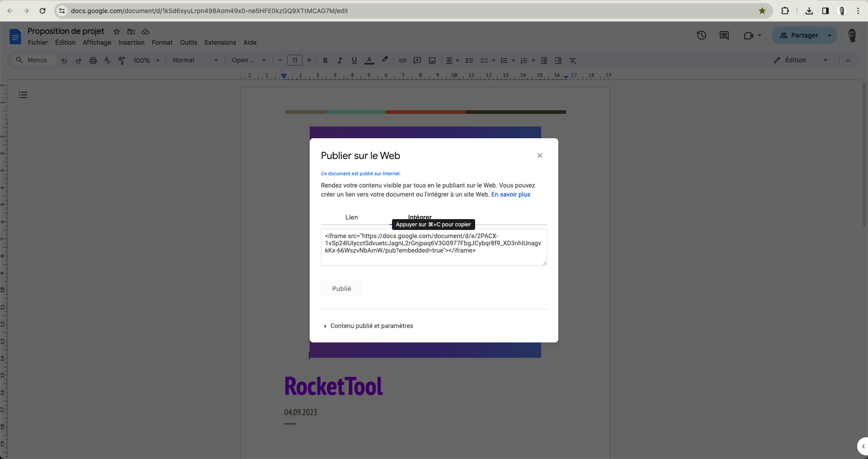Click the version history clock icon
This screenshot has height=459, width=868.
coord(701,35)
